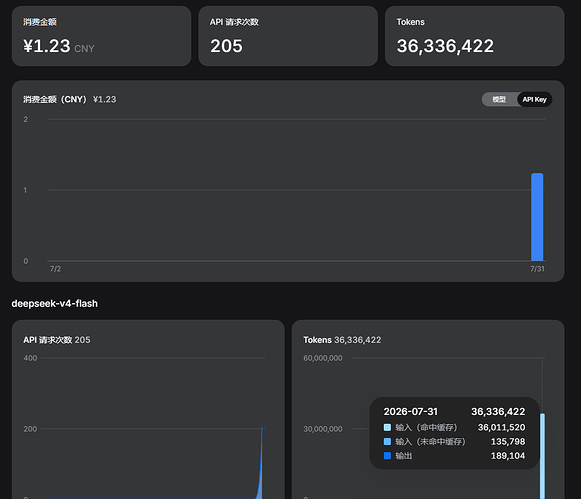Screen dimensions: 581x499
Task: Click the 输入（未命中缓存）legend swatch
Action: [x=387, y=442]
